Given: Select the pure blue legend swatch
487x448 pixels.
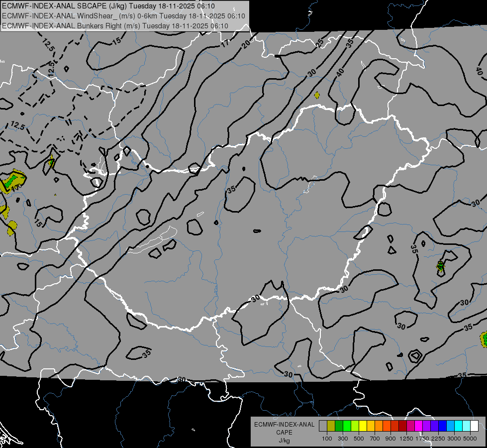Looking at the screenshot, I should (x=442, y=426).
